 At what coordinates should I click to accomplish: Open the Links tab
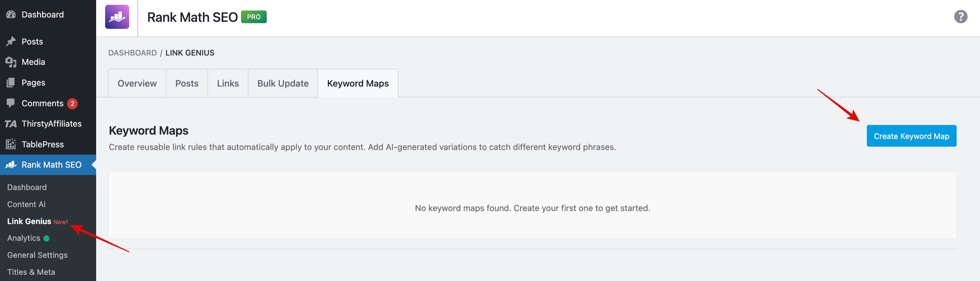tap(228, 83)
